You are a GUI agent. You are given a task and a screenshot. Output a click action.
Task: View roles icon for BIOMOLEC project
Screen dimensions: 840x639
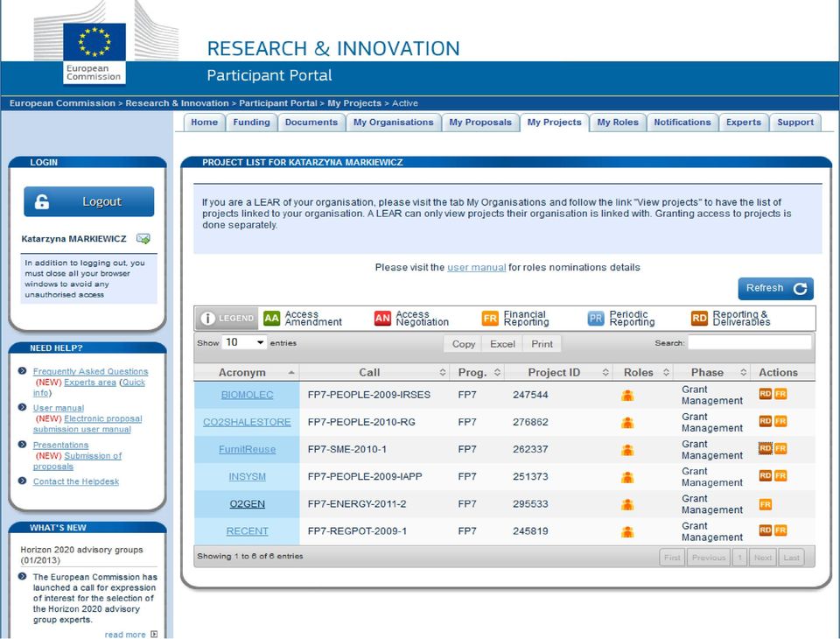coord(627,396)
